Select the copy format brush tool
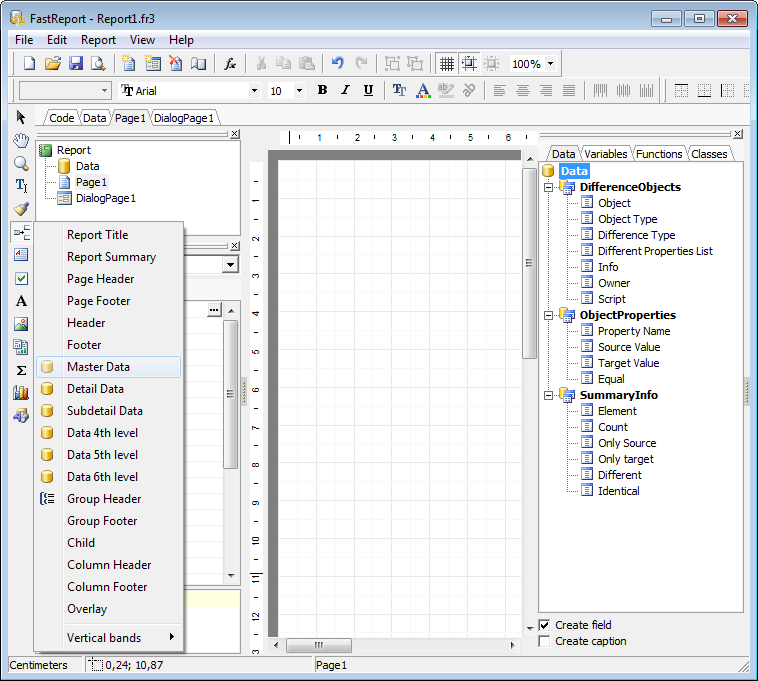This screenshot has height=681, width=758. click(x=21, y=209)
